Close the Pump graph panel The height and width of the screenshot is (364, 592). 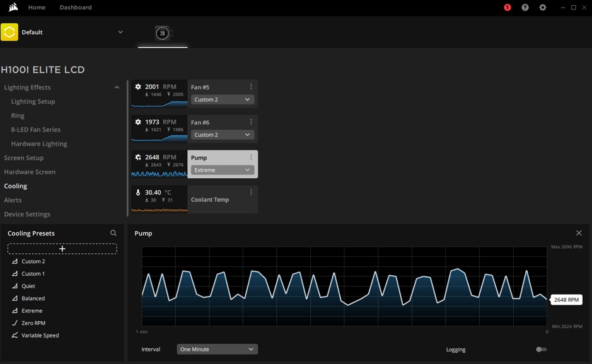click(579, 233)
